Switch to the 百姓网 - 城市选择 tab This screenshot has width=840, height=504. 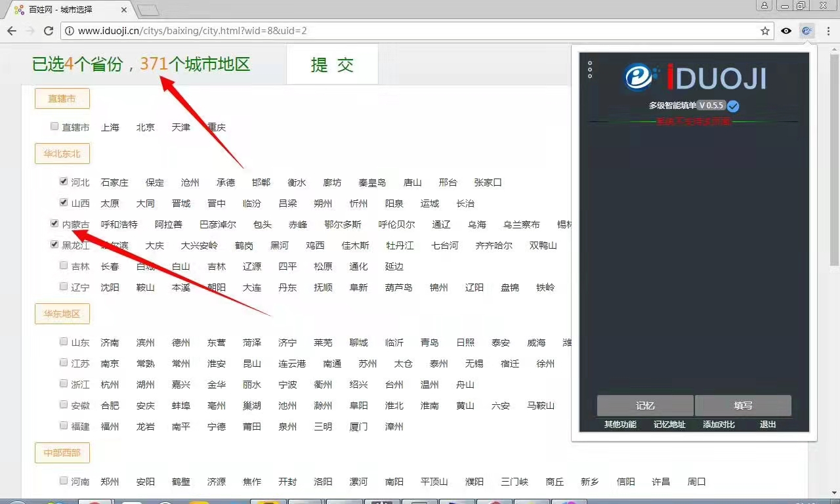pos(68,10)
